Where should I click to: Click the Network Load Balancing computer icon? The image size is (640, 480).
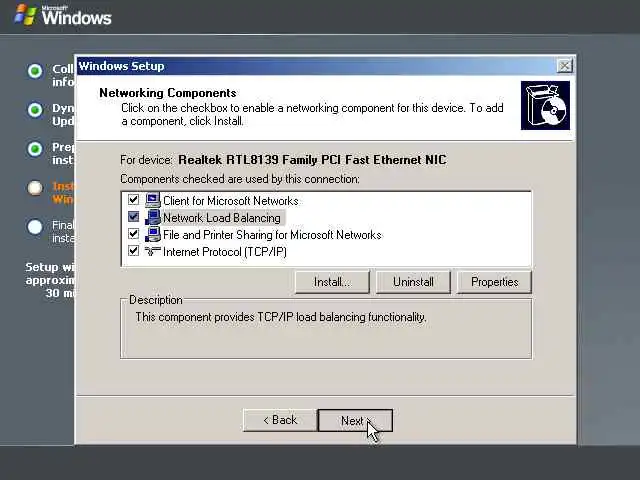tap(153, 217)
